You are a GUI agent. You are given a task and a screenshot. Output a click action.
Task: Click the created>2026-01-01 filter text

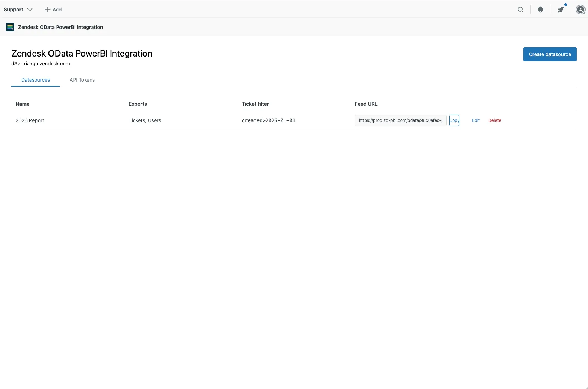tap(268, 120)
